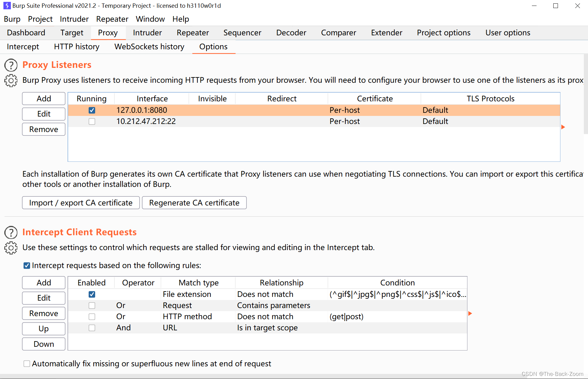Click Regenerate CA certificate

tap(194, 203)
